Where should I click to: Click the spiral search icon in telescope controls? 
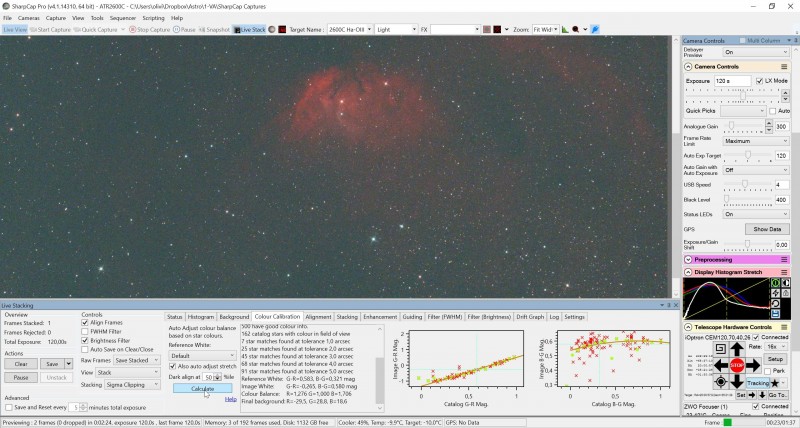pos(720,349)
